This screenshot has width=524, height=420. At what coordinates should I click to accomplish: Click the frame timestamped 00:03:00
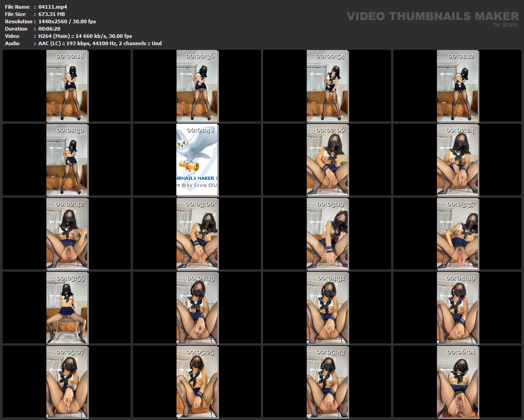(x=197, y=234)
